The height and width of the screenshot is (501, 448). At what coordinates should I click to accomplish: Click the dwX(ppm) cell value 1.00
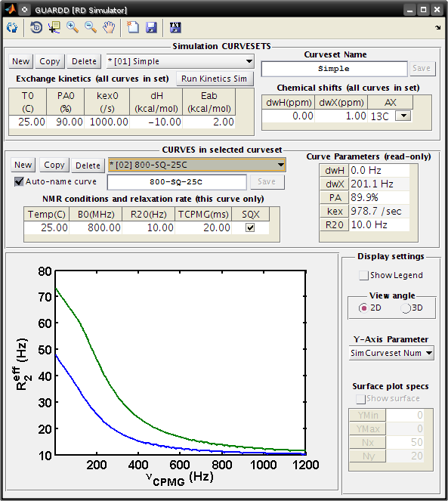[x=341, y=116]
